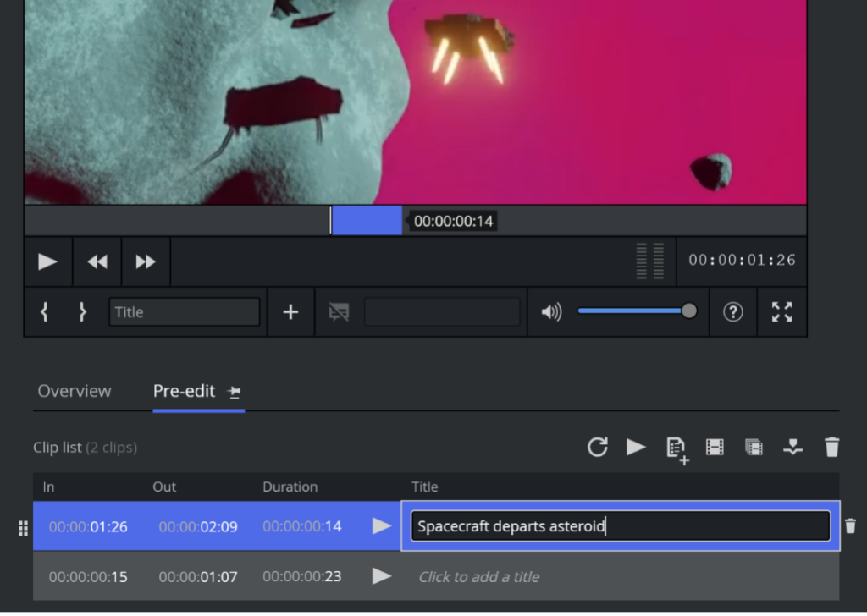Viewport: 867px width, 616px height.
Task: Click the add document icon in the clip list toolbar
Action: click(676, 448)
